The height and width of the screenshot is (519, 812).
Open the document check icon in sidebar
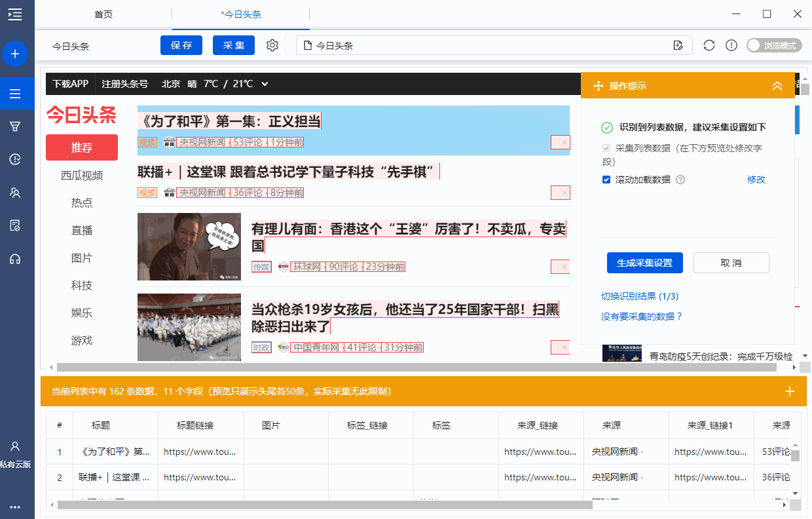[15, 225]
